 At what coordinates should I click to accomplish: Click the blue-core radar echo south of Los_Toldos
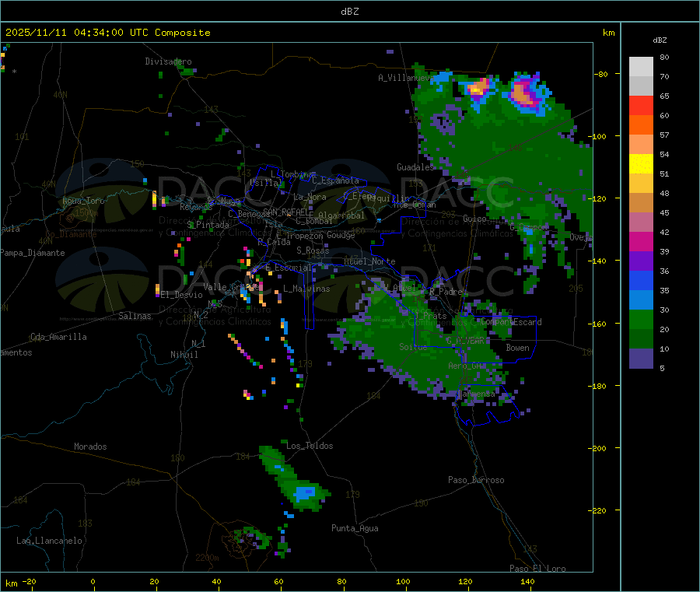click(x=306, y=494)
